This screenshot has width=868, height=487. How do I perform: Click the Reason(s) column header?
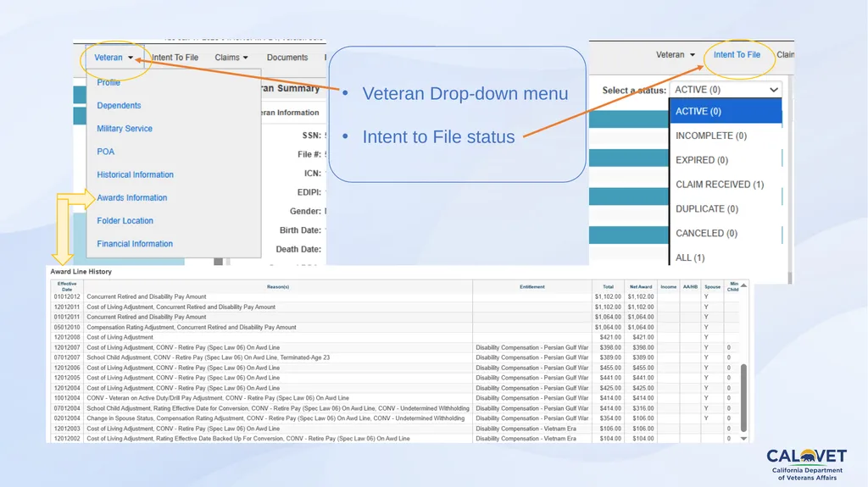[278, 286]
